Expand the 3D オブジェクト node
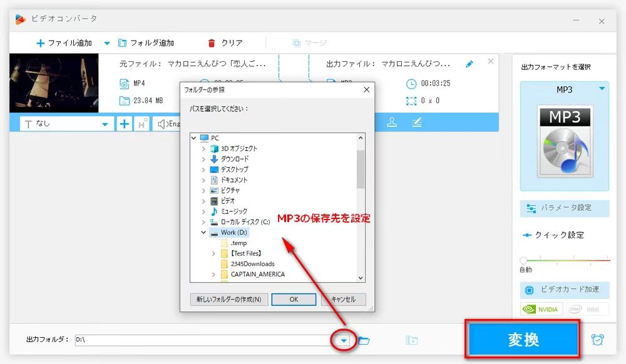The width and height of the screenshot is (626, 364). [203, 149]
